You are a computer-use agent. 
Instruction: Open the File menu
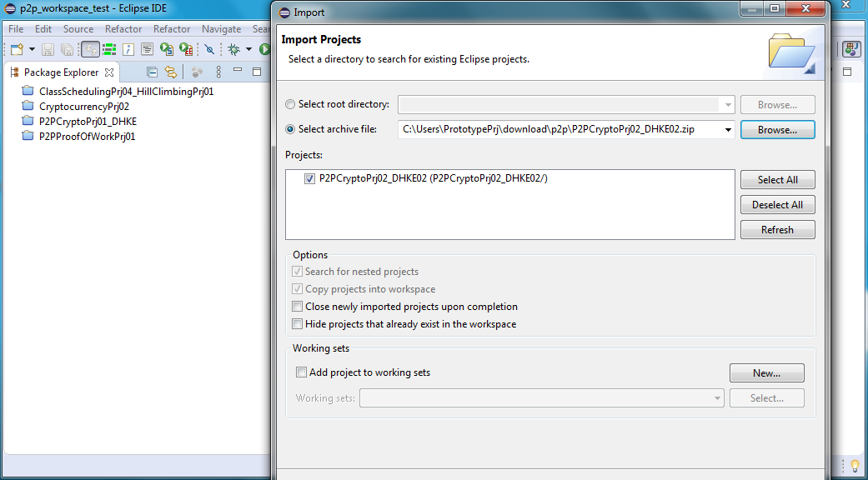(x=16, y=29)
